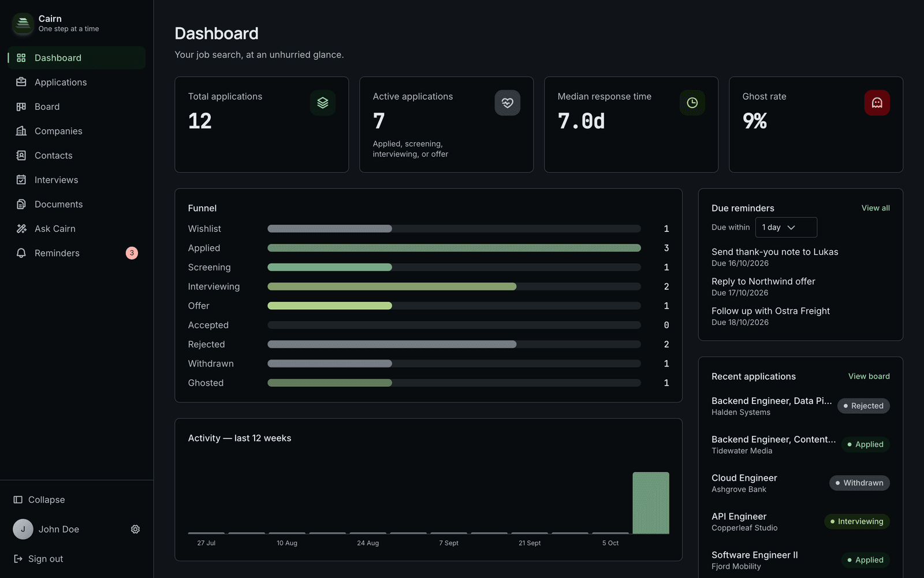This screenshot has width=924, height=578.
Task: Click the Contacts icon in sidebar
Action: click(x=21, y=155)
